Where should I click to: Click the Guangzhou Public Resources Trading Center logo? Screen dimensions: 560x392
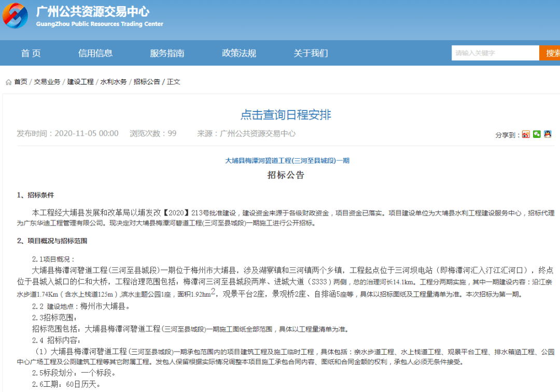16,16
